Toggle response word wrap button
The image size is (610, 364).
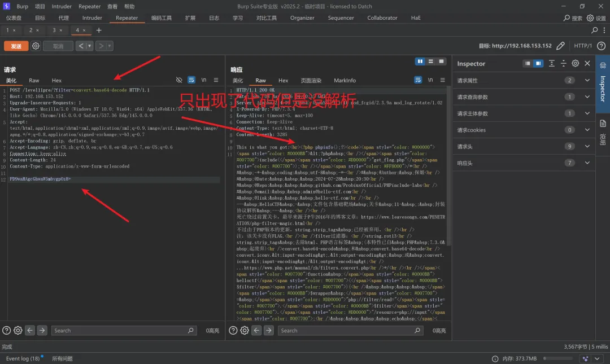click(418, 80)
